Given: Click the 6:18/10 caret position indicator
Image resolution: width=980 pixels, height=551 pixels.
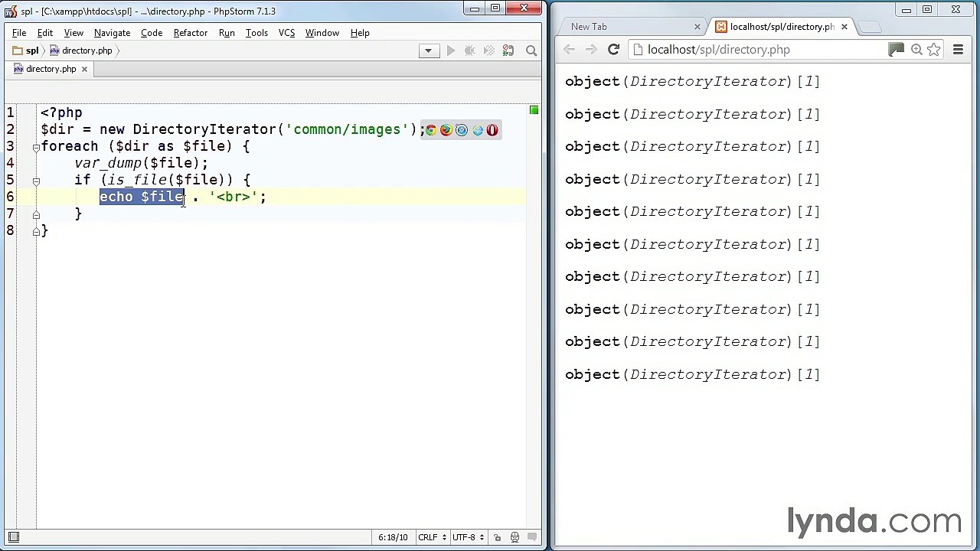Looking at the screenshot, I should 393,537.
